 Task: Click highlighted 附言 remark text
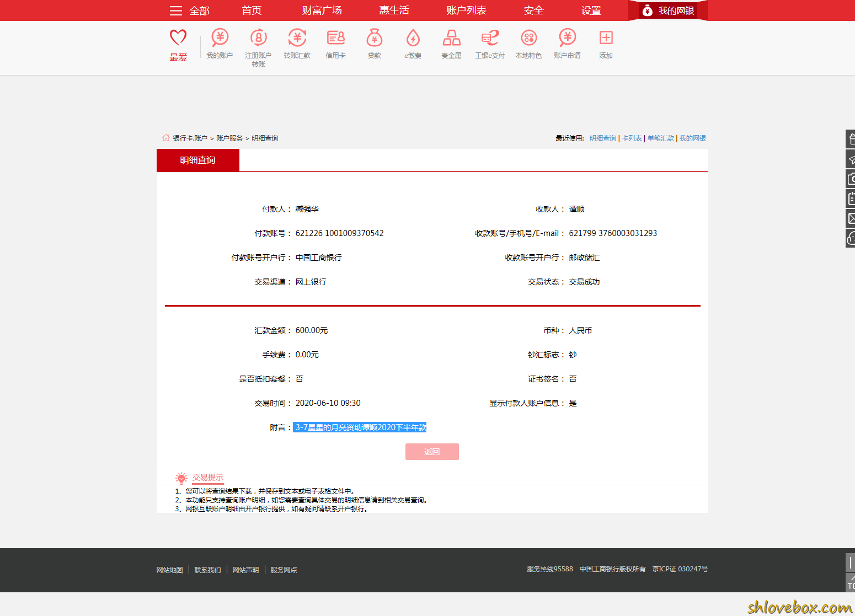point(360,427)
